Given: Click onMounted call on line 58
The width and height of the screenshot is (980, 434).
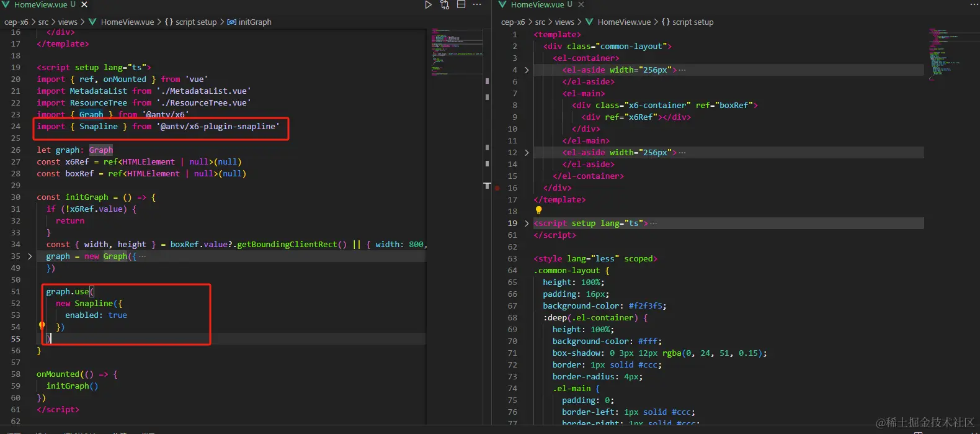Looking at the screenshot, I should coord(58,374).
